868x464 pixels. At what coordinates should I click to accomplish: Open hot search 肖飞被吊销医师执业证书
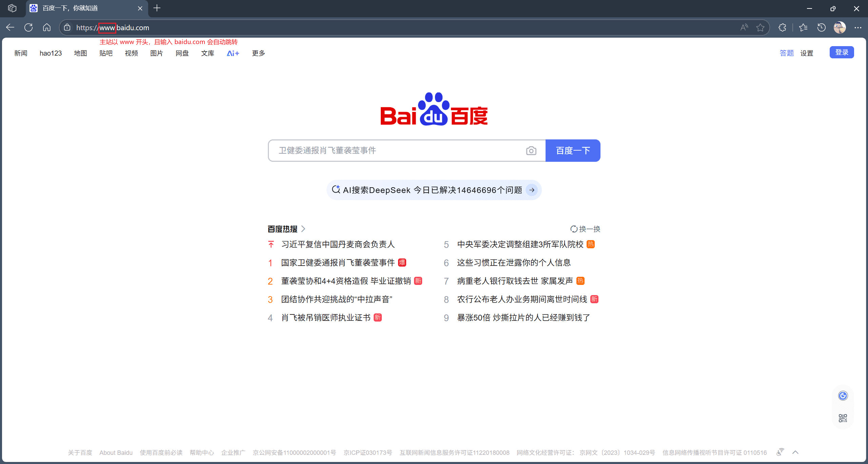coord(326,317)
